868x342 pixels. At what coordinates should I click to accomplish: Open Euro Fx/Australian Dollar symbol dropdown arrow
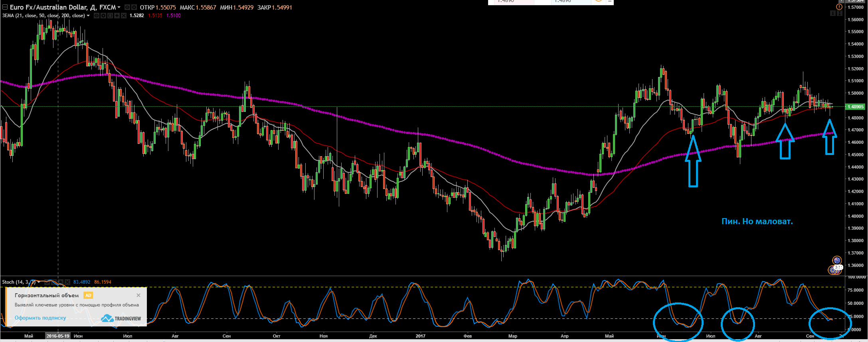click(x=119, y=7)
